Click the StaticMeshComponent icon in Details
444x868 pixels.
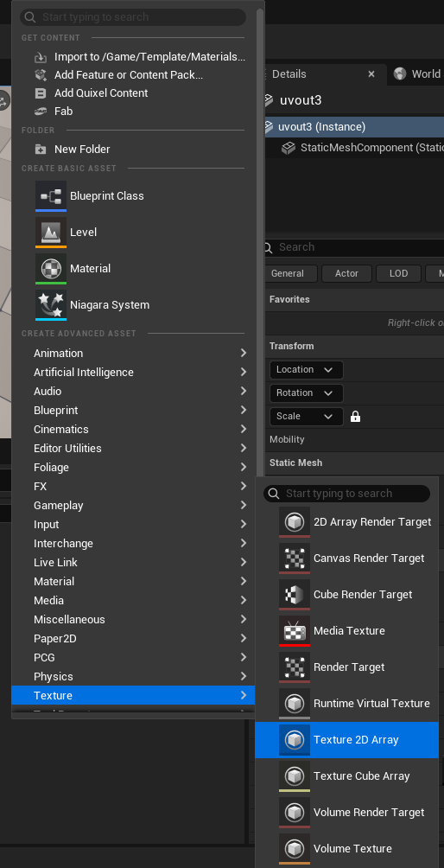[x=288, y=148]
